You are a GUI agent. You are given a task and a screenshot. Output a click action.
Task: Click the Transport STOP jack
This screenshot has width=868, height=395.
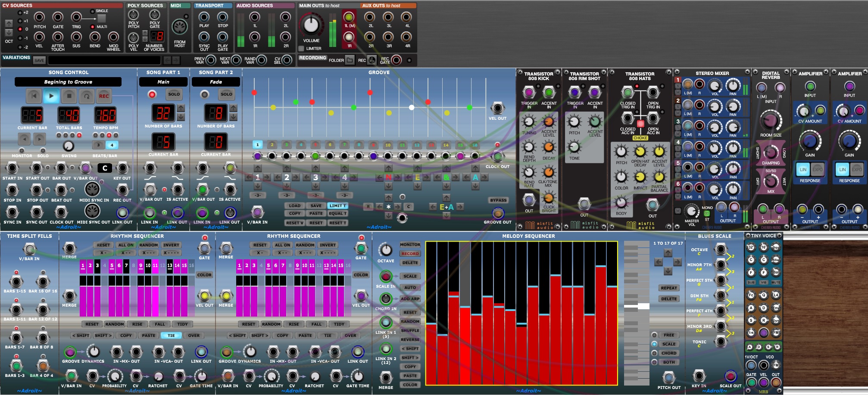coord(223,17)
